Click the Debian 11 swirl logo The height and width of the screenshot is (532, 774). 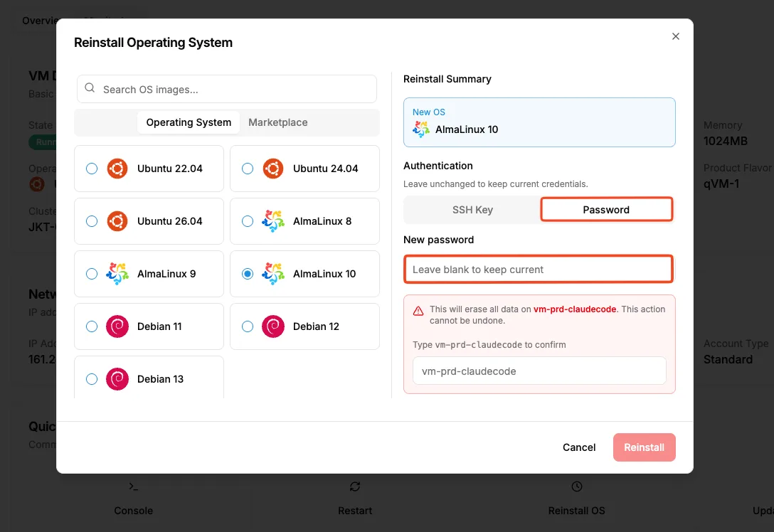[x=117, y=326]
